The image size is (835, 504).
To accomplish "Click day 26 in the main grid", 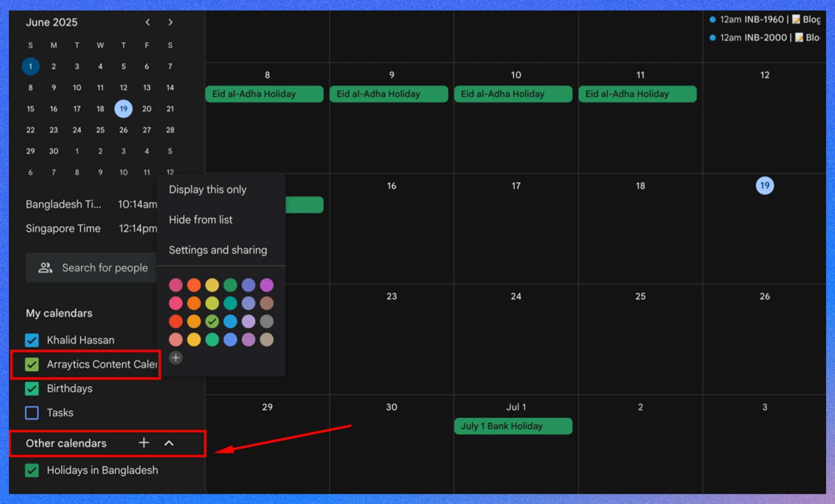I will coord(765,296).
